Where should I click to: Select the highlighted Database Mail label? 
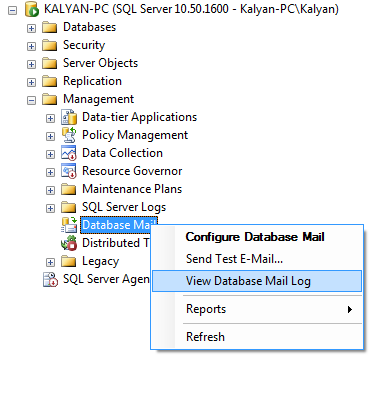pyautogui.click(x=116, y=225)
